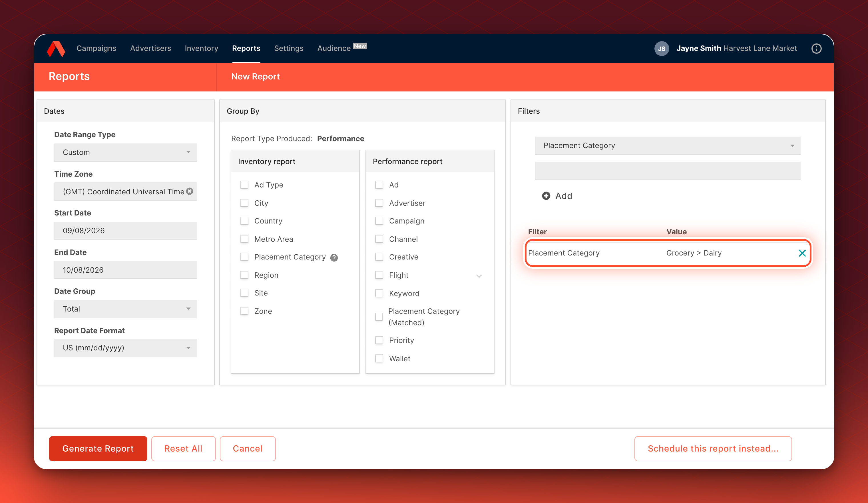This screenshot has width=868, height=503.
Task: Click the Grocery > Dairy value
Action: 694,253
